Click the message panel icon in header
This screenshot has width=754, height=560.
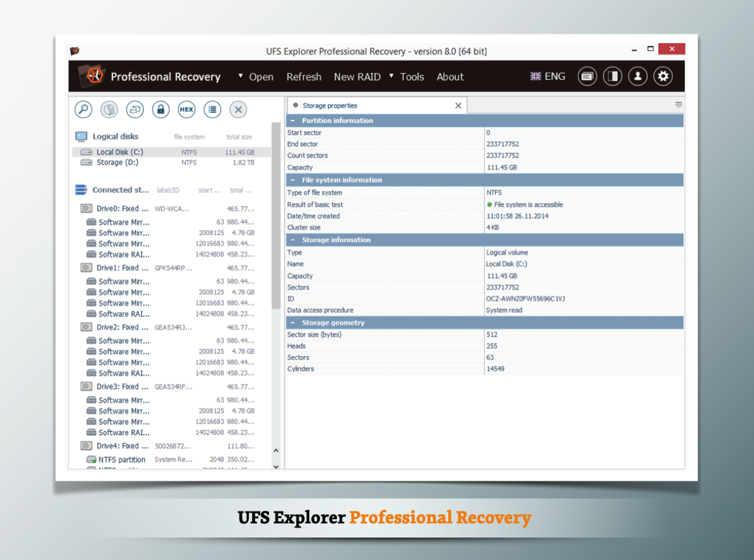(x=587, y=77)
